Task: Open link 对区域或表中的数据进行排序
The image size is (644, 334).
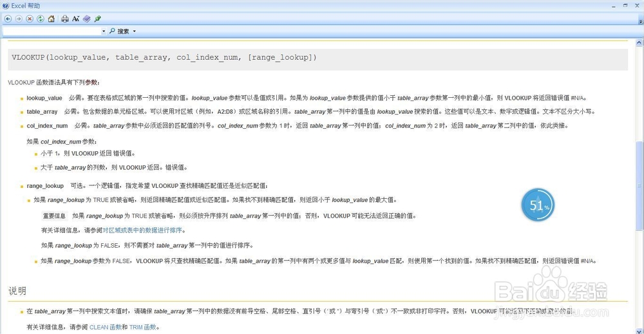Action: pos(142,230)
